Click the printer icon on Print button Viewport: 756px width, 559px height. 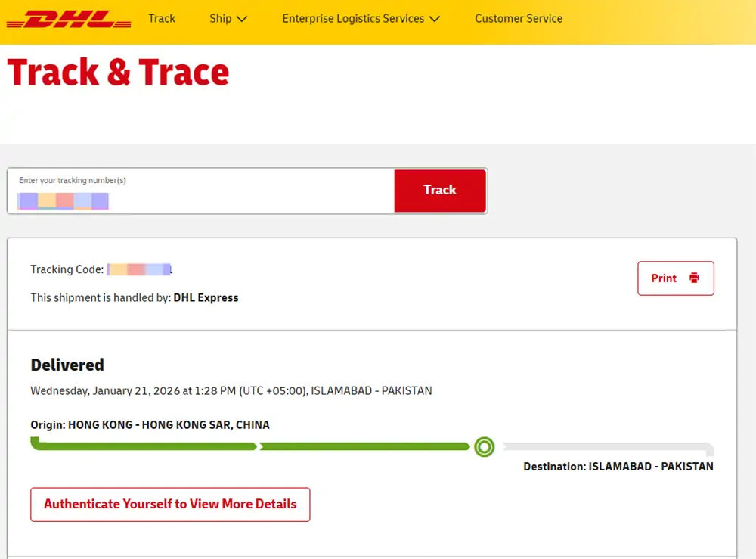pos(694,278)
